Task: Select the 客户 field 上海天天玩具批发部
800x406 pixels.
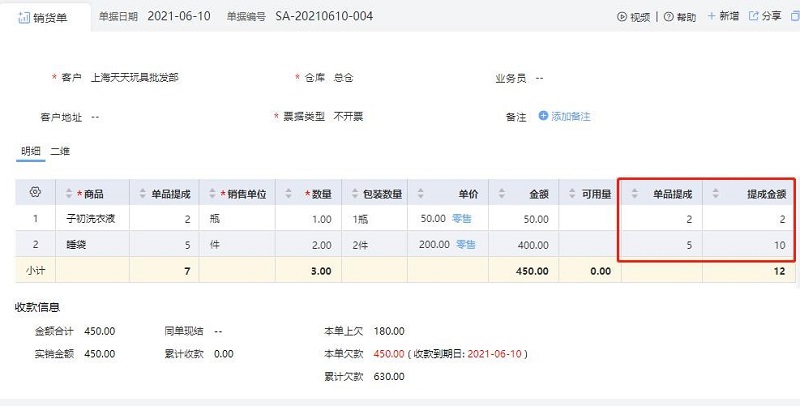Action: click(135, 77)
